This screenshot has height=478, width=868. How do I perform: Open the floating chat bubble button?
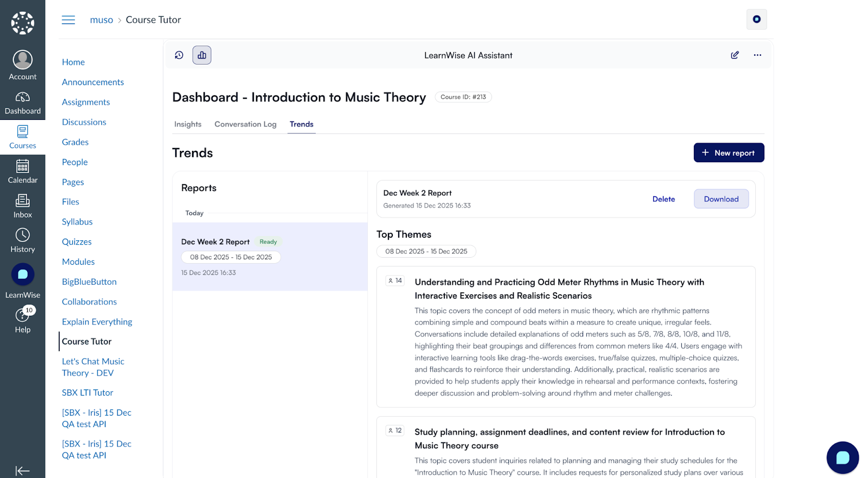click(x=843, y=458)
